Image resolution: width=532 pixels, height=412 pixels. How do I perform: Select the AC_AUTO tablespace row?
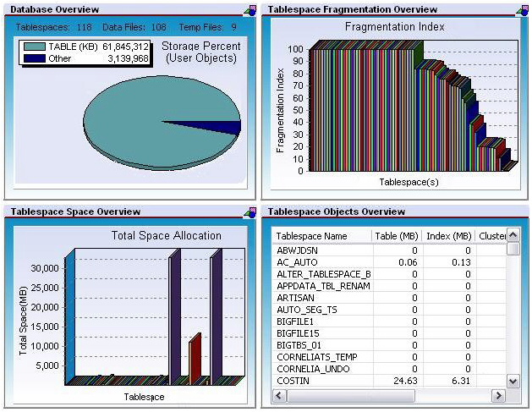390,262
